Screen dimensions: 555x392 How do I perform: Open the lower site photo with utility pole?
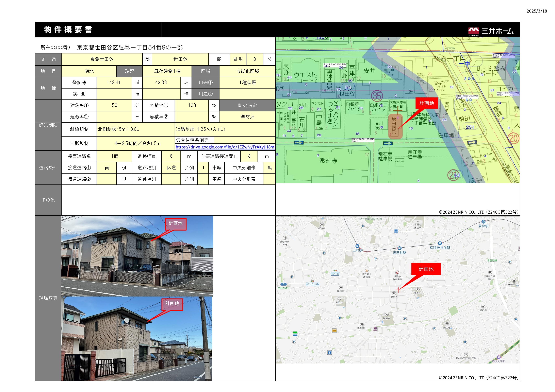(x=137, y=339)
